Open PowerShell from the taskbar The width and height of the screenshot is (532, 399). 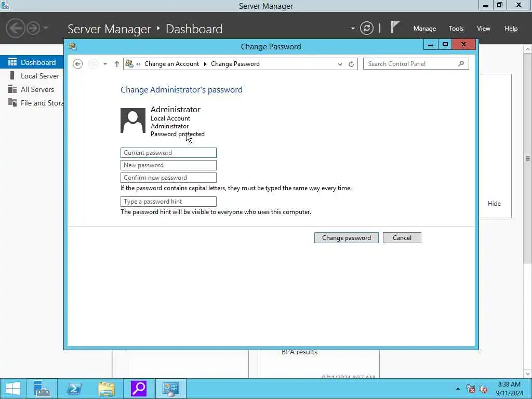pyautogui.click(x=74, y=389)
